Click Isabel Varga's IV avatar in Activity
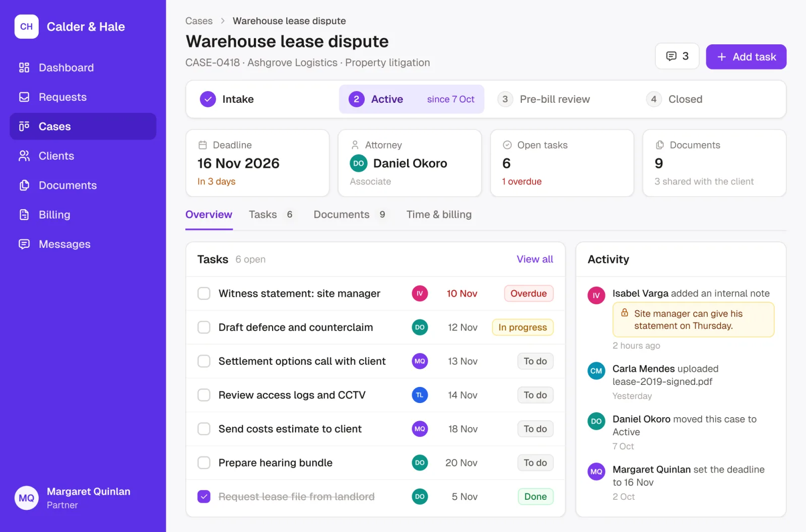Image resolution: width=806 pixels, height=532 pixels. (x=596, y=296)
